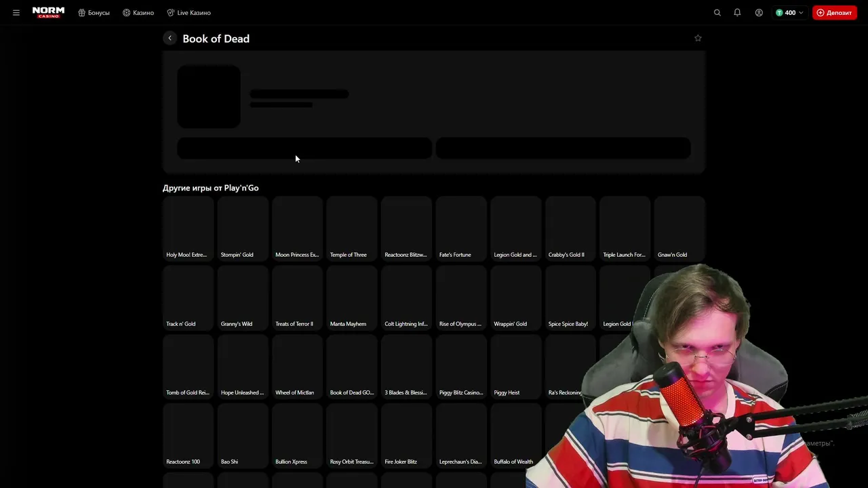868x488 pixels.
Task: Open the Piggy Heist game card
Action: point(515,367)
